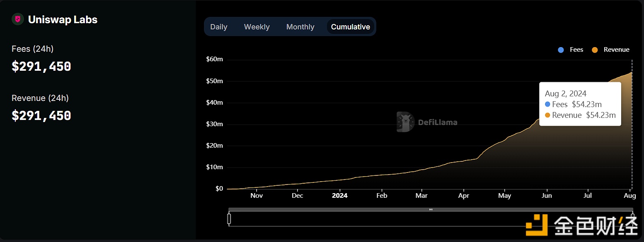Click the $0 y-axis label
The width and height of the screenshot is (644, 242).
tap(219, 189)
